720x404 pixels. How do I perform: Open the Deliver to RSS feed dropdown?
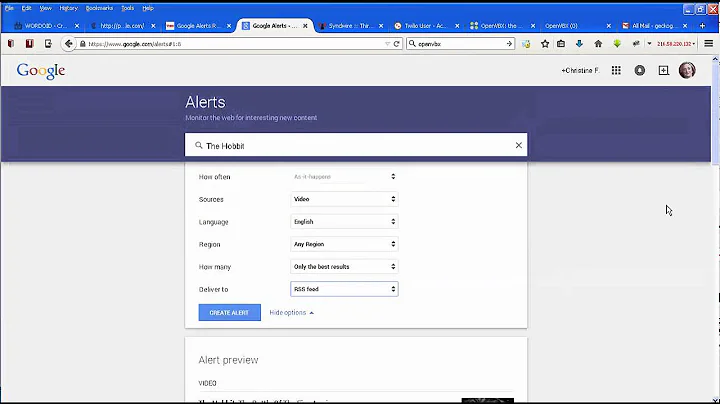pos(344,289)
